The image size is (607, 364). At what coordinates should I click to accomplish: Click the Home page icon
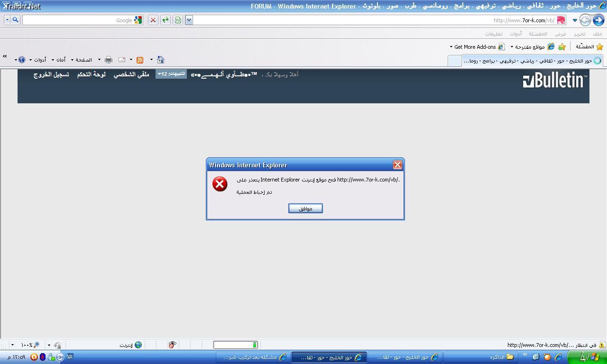pos(161,60)
